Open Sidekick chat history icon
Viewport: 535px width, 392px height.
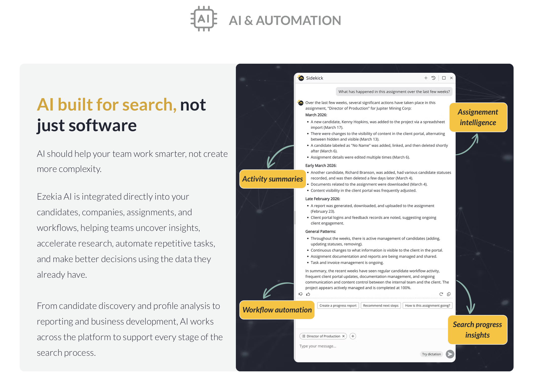[433, 78]
